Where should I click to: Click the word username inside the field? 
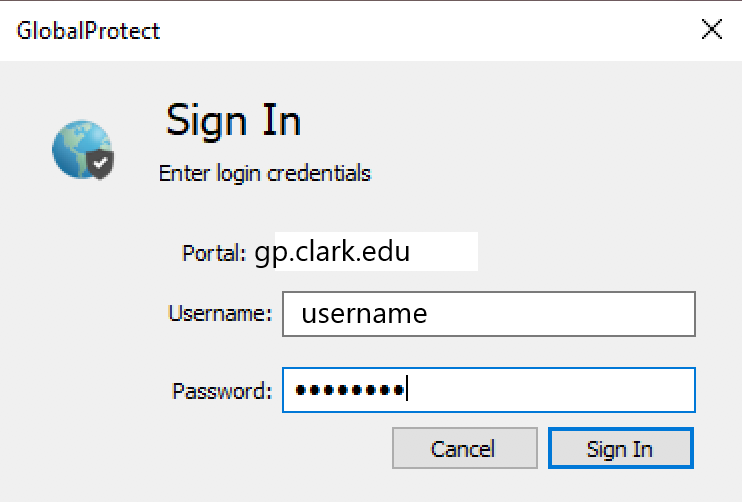tap(364, 314)
